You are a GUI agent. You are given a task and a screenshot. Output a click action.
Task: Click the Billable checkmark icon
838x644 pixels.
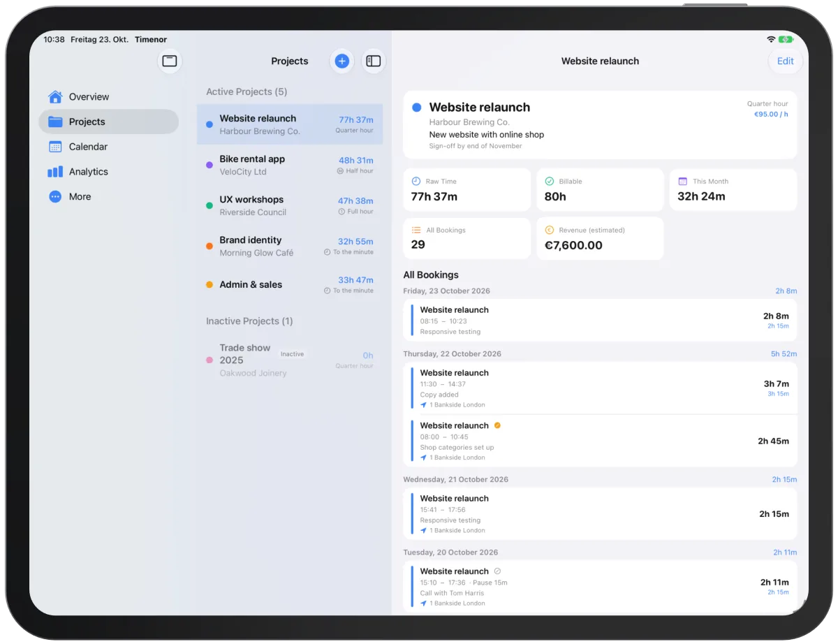[x=549, y=181]
